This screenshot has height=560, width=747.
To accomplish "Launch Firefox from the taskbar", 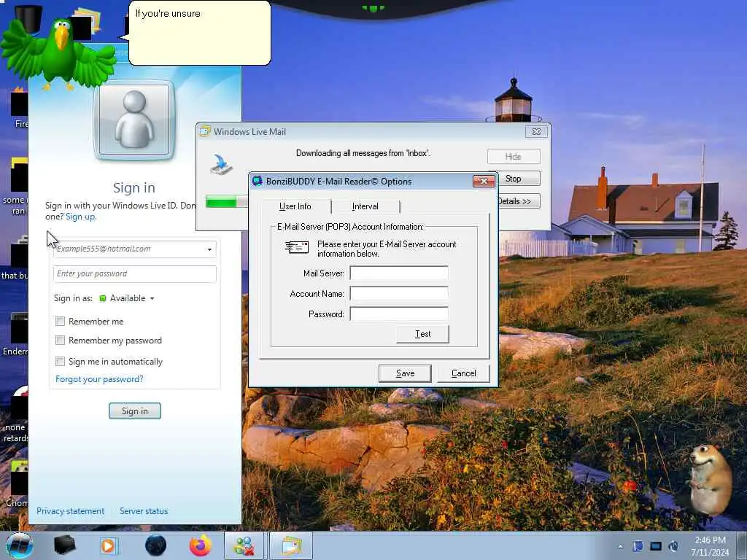I will (x=201, y=545).
